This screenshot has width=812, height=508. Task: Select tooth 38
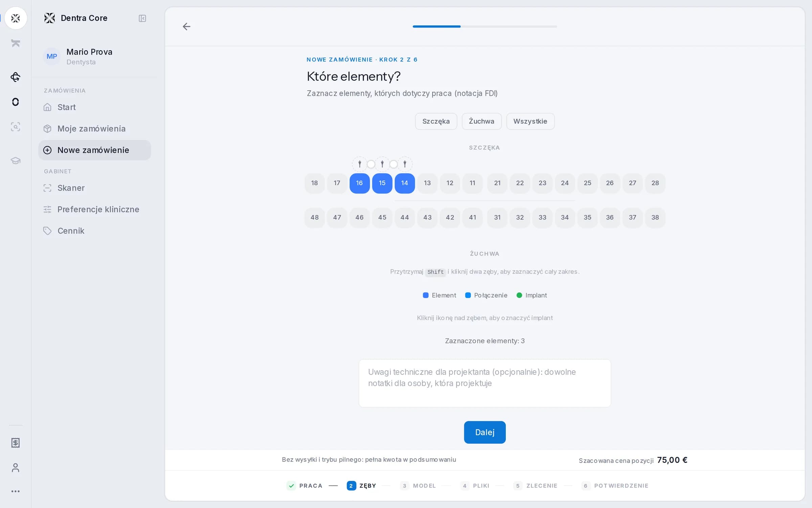[655, 218]
